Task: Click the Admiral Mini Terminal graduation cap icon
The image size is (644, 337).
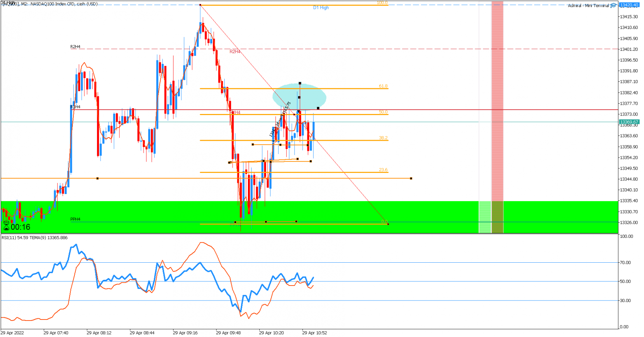Action: (x=614, y=5)
